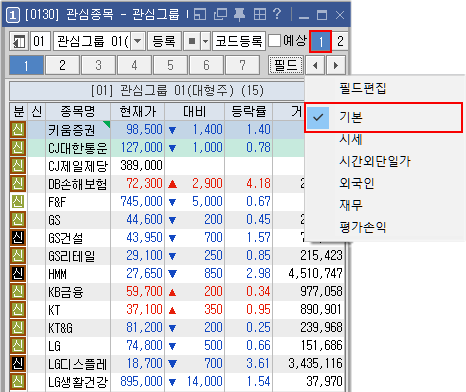466x392 pixels.
Task: Click the grid table icon in title bar
Action: pos(260,14)
